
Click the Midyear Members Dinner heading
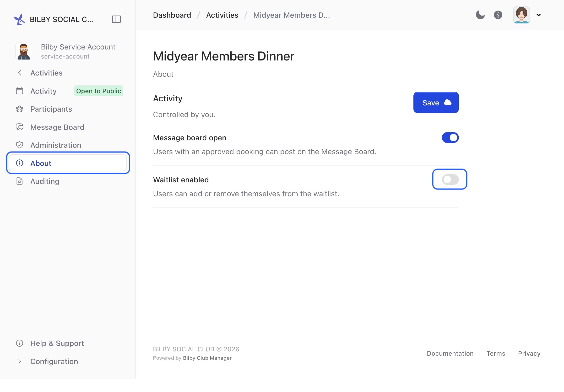[223, 56]
